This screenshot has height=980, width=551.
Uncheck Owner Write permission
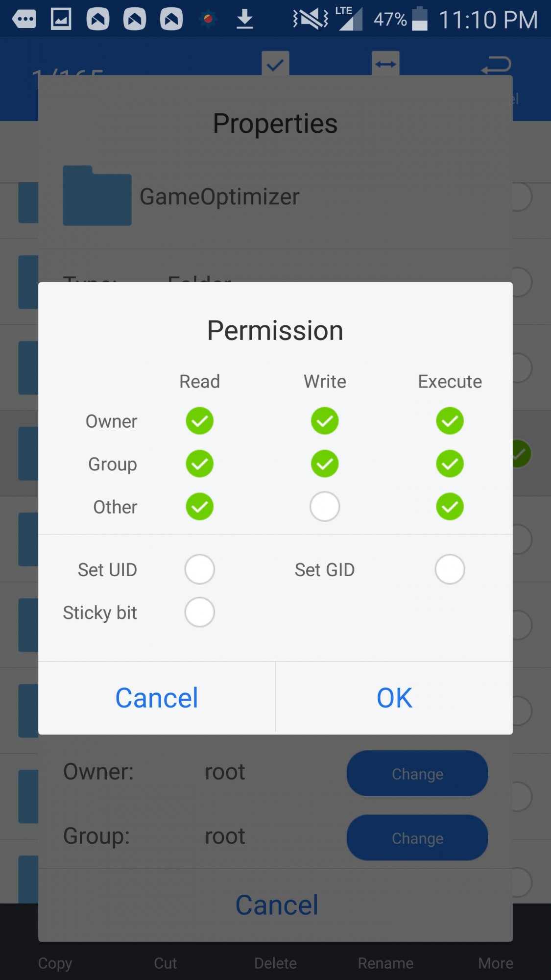pyautogui.click(x=325, y=421)
